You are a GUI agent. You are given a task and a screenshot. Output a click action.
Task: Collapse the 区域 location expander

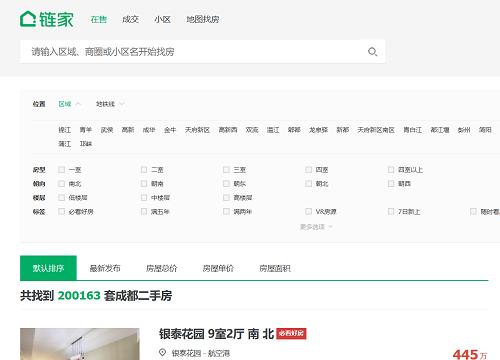[69, 104]
